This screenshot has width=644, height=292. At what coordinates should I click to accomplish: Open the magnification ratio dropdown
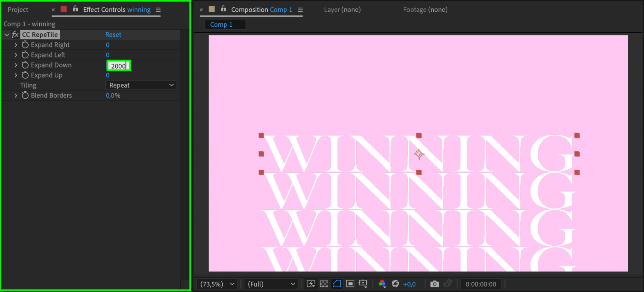tap(217, 284)
